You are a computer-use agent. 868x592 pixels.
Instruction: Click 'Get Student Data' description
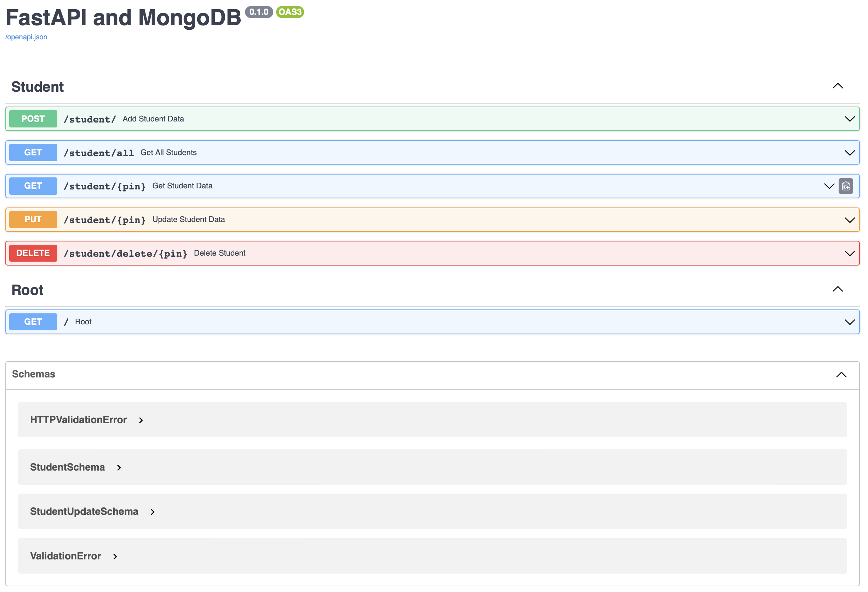pos(182,186)
